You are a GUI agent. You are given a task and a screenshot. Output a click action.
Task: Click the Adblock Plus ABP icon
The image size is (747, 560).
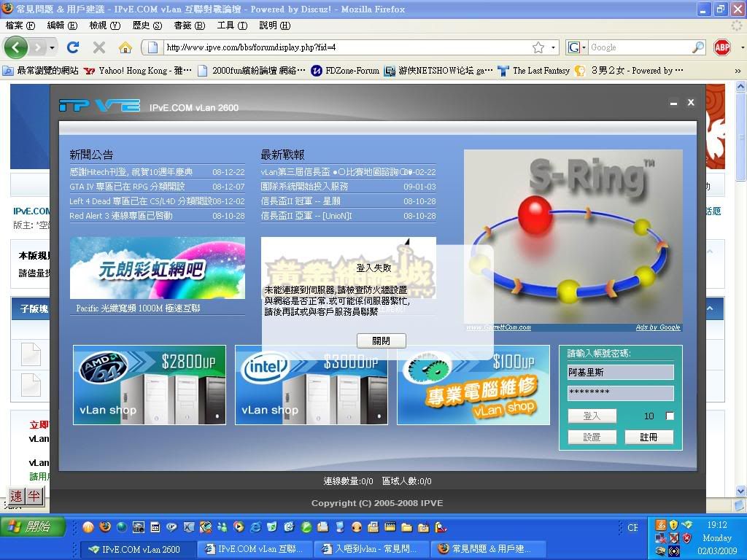(722, 47)
